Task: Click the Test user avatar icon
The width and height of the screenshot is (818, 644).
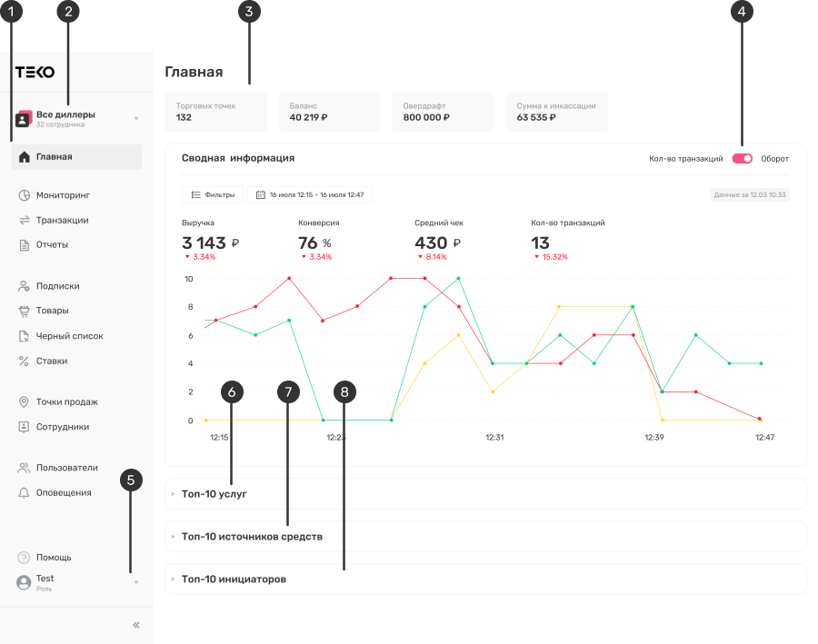Action: (x=24, y=582)
